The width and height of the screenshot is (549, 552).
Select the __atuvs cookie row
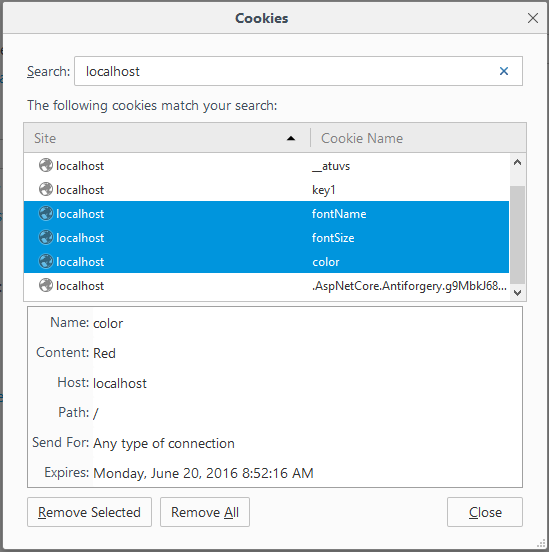pyautogui.click(x=267, y=165)
